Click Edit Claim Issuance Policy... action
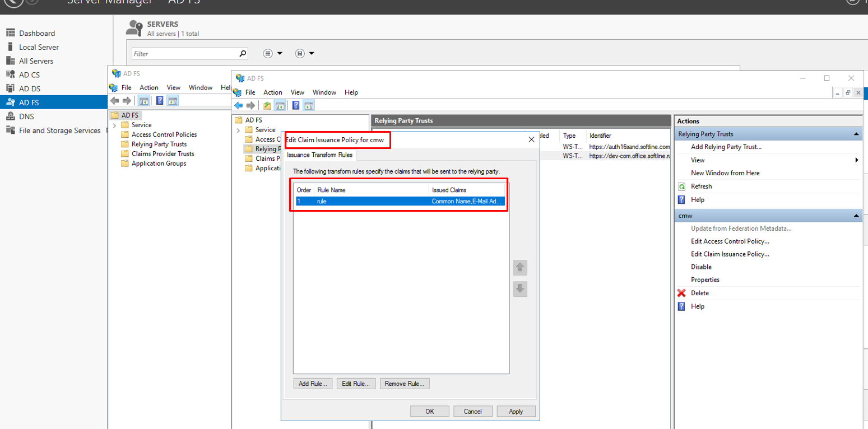The width and height of the screenshot is (868, 429). point(730,254)
